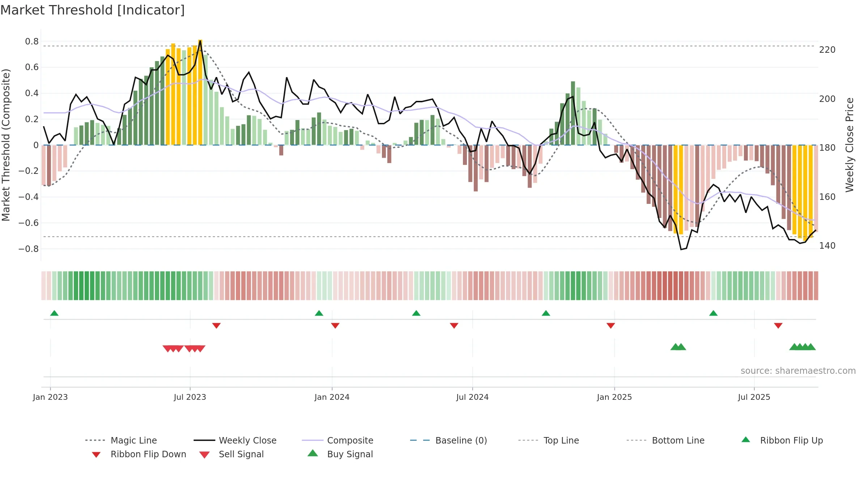Click the green Ribbon Flip Up legend triangle

click(x=746, y=440)
